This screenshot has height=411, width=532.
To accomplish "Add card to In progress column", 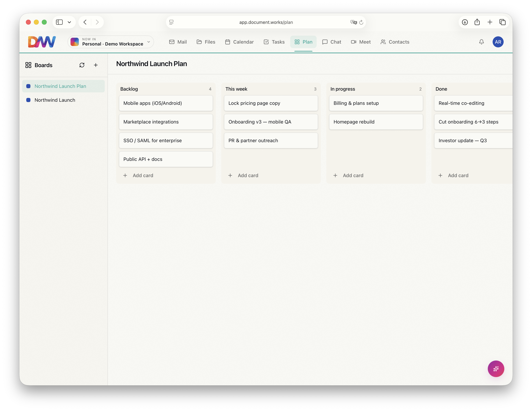I will tap(348, 175).
